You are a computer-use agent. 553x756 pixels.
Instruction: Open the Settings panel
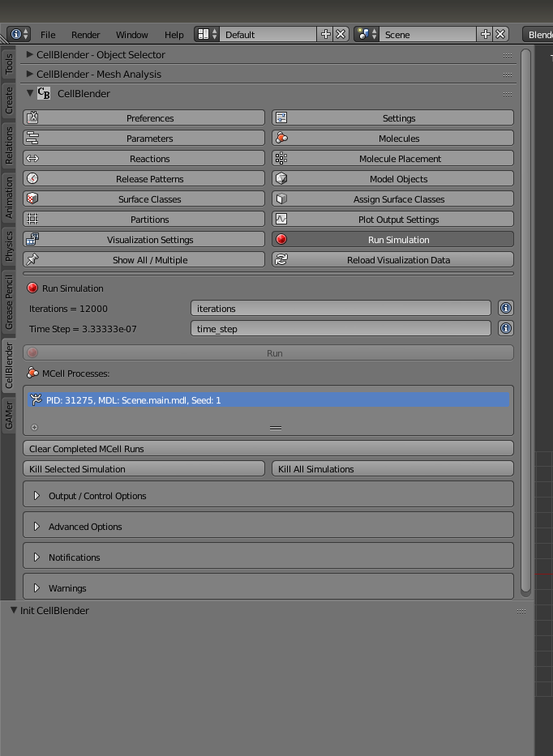(392, 117)
